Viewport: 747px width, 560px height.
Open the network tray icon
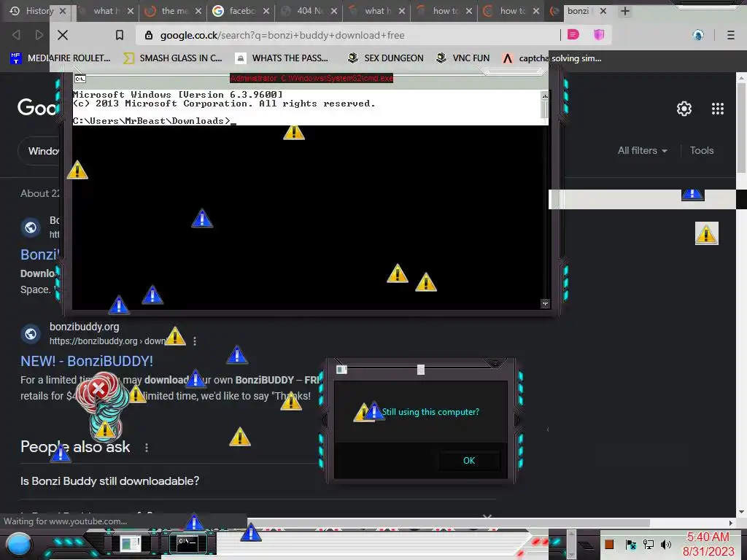pos(648,544)
